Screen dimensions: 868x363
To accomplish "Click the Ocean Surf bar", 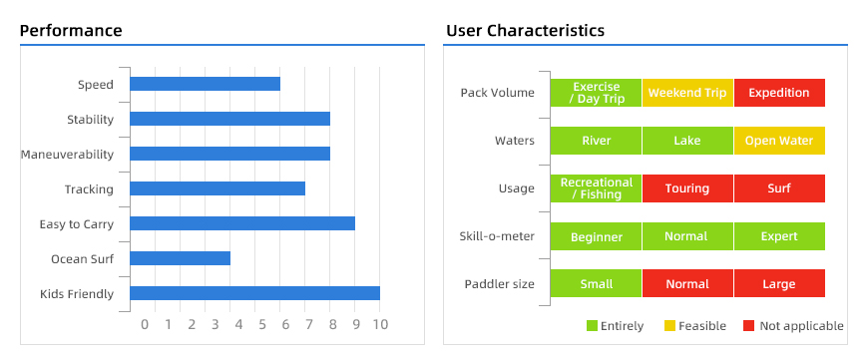I will click(x=180, y=258).
